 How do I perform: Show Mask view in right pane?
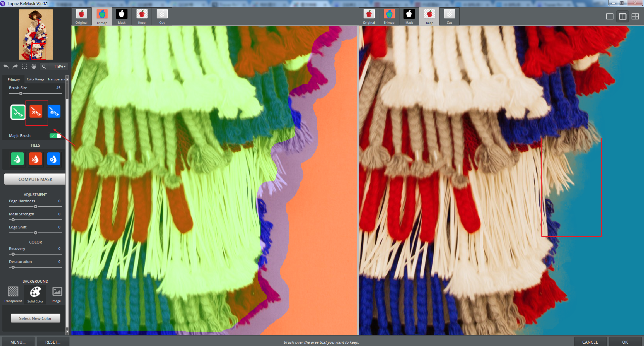[409, 17]
